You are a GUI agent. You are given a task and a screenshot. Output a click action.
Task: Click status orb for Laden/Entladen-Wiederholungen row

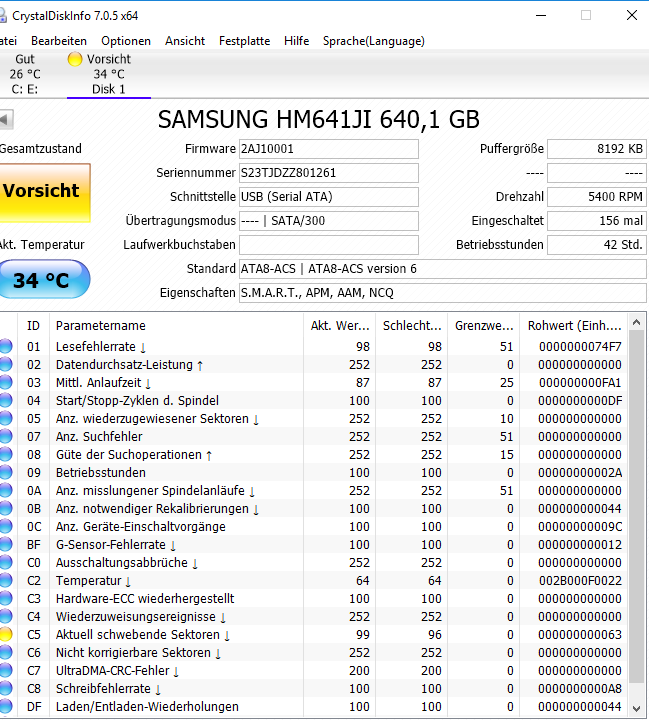pyautogui.click(x=6, y=706)
